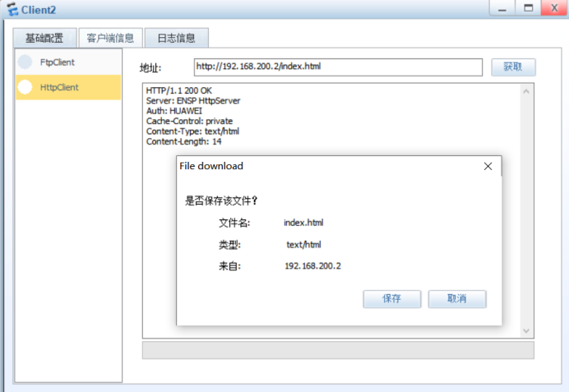This screenshot has height=392, width=569.
Task: Click the 来自 label in dialog
Action: click(229, 266)
